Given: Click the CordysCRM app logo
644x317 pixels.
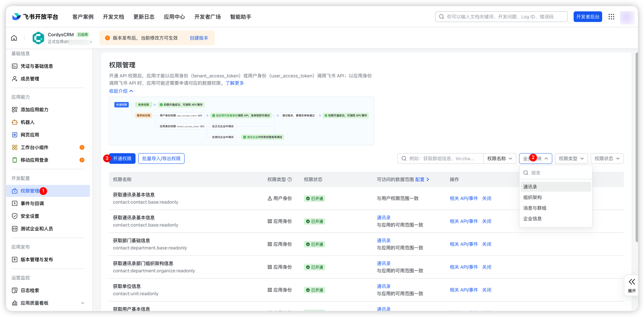Looking at the screenshot, I should click(x=38, y=38).
